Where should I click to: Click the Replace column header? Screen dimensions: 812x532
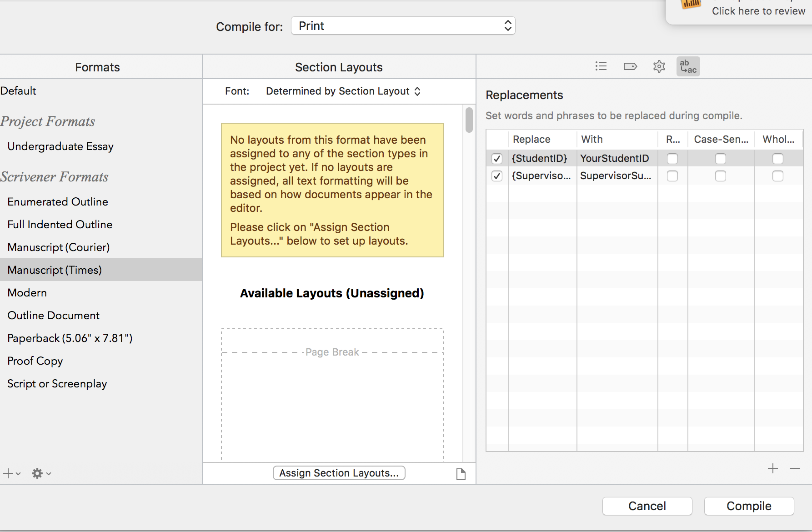[542, 139]
